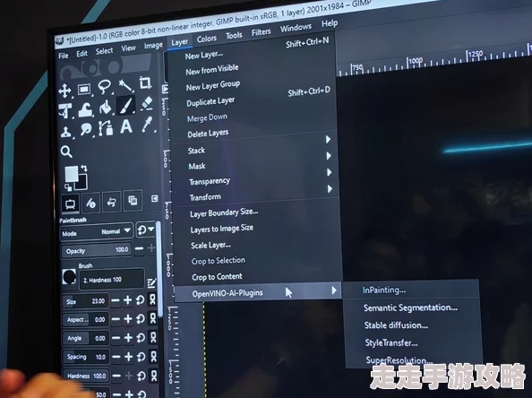Viewport: 532px width, 398px height.
Task: Open the Filters menu
Action: 261,32
